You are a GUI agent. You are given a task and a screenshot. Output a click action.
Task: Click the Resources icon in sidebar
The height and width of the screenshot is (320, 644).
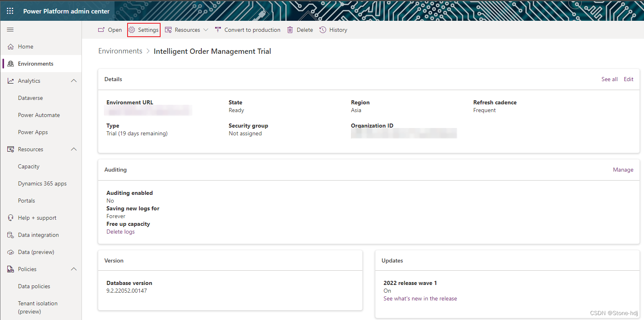(x=11, y=149)
